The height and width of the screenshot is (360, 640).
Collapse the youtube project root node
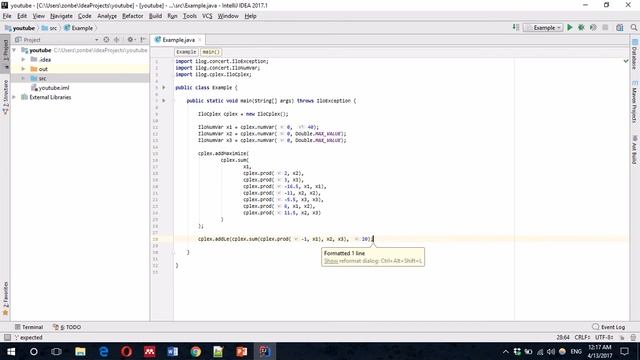14,50
